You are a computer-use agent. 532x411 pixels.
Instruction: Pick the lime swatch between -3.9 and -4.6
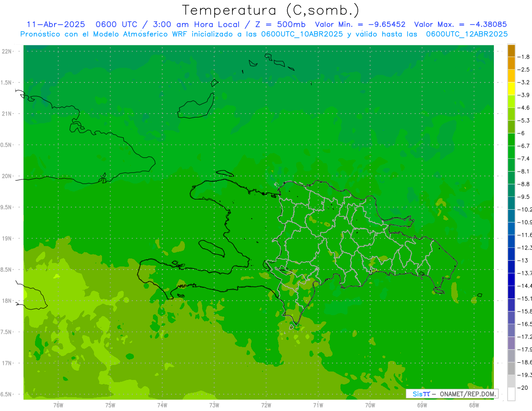[511, 102]
